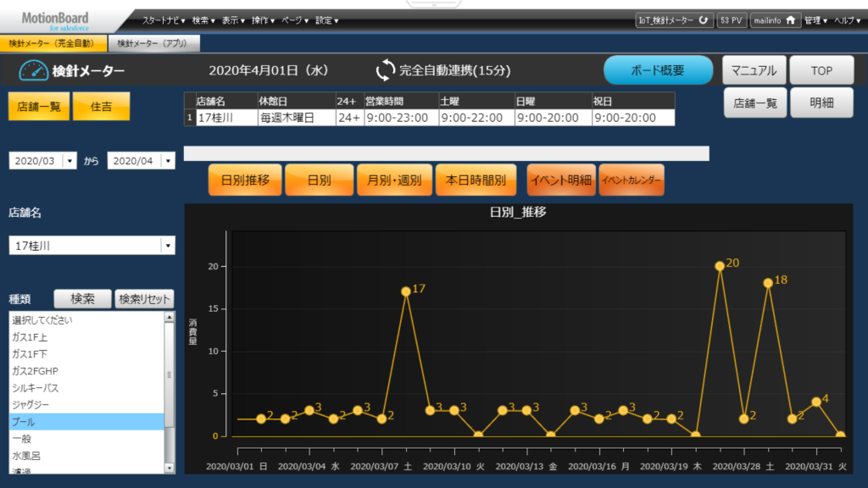868x488 pixels.
Task: Click the scroll-down arrow of 種類 list
Action: pyautogui.click(x=170, y=467)
